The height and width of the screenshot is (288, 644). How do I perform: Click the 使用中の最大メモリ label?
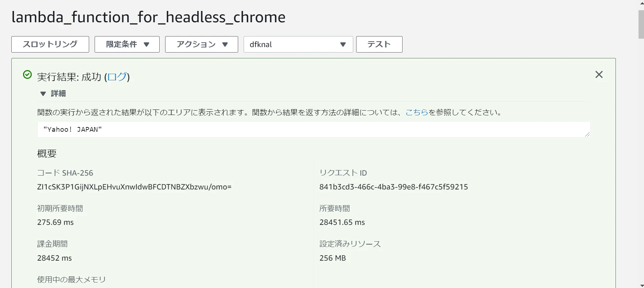point(72,280)
